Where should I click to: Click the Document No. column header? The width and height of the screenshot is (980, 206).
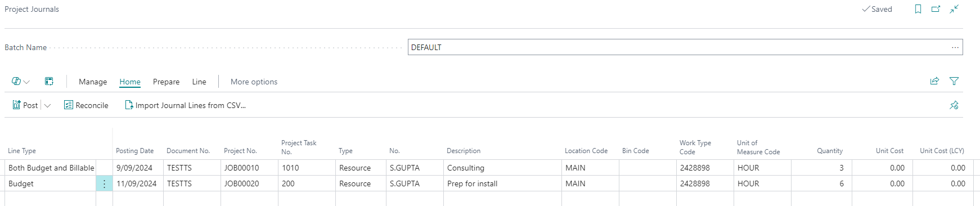[x=188, y=151]
